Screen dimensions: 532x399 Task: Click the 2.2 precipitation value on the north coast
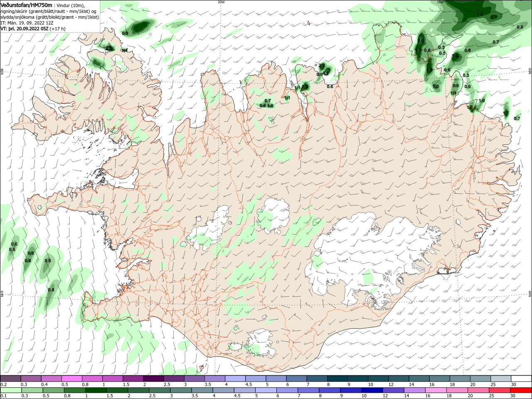(x=321, y=66)
